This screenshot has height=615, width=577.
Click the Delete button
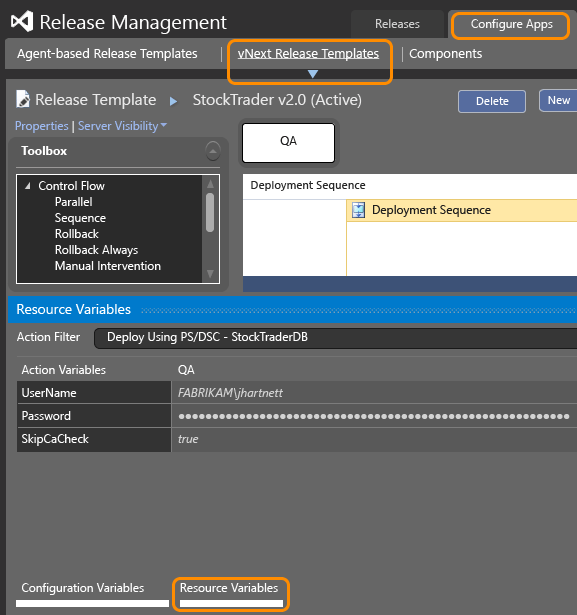(x=492, y=101)
